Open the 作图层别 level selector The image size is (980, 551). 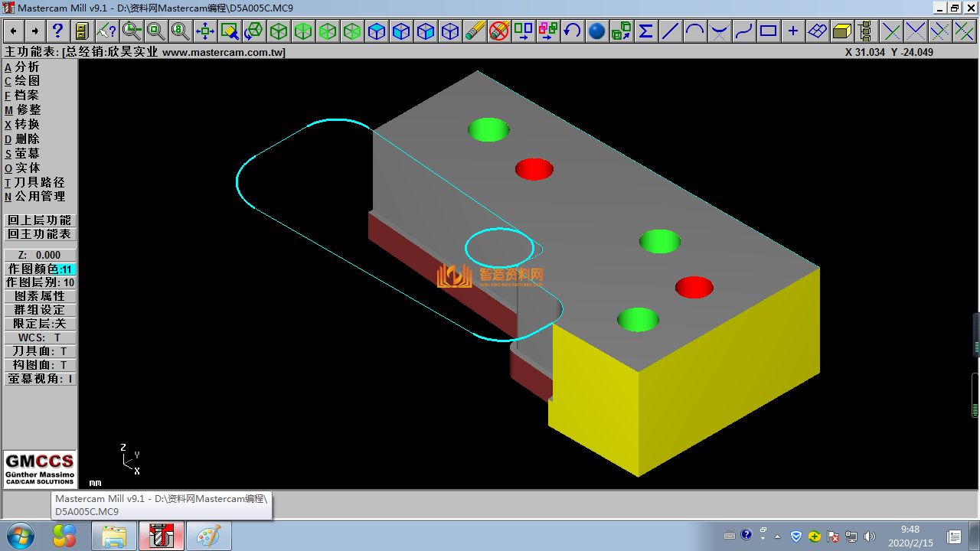[x=40, y=282]
